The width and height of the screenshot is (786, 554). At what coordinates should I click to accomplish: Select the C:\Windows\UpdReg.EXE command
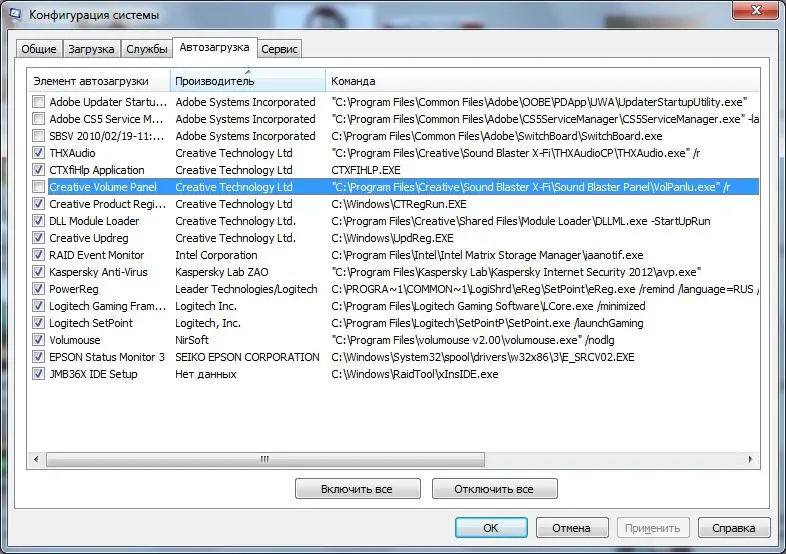[x=392, y=238]
